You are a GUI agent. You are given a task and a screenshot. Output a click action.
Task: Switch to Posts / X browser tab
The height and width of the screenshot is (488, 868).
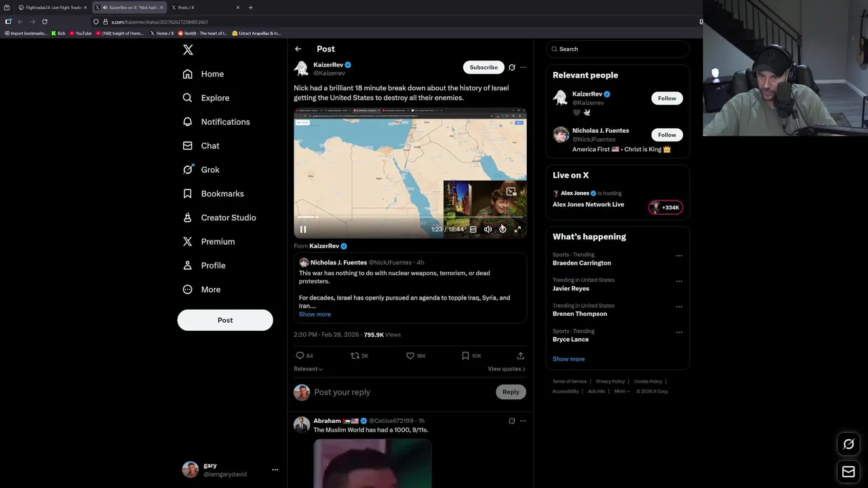(205, 7)
